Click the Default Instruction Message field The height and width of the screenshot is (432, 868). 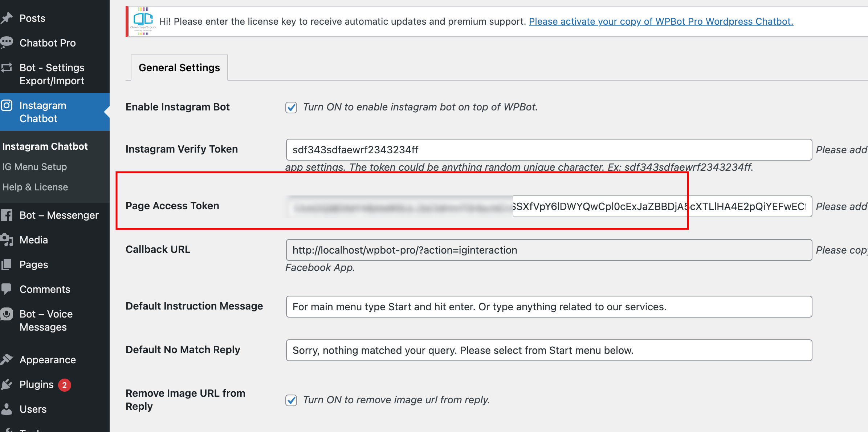coord(549,307)
